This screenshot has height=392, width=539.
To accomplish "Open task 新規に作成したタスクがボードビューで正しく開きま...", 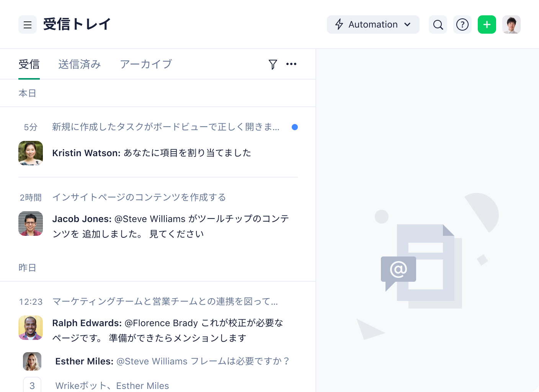I will tap(166, 127).
